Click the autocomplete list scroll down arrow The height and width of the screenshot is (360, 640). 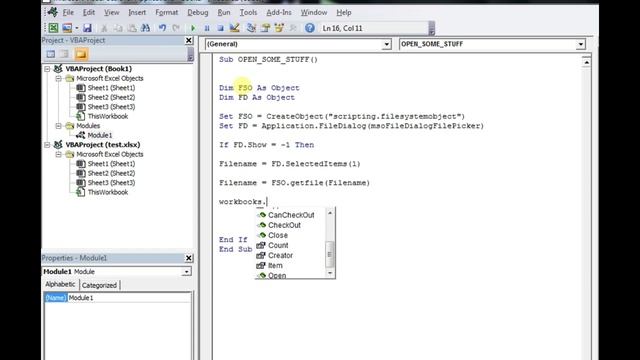click(330, 273)
